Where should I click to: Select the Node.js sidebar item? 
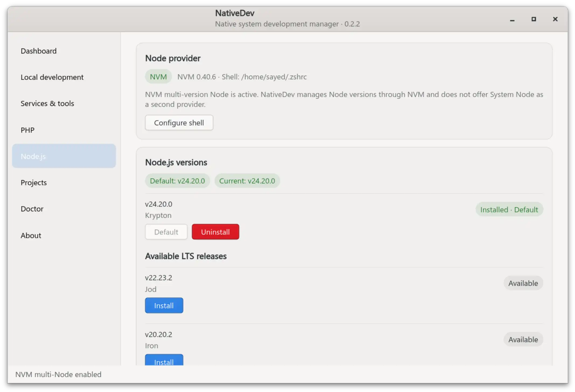[x=64, y=156]
